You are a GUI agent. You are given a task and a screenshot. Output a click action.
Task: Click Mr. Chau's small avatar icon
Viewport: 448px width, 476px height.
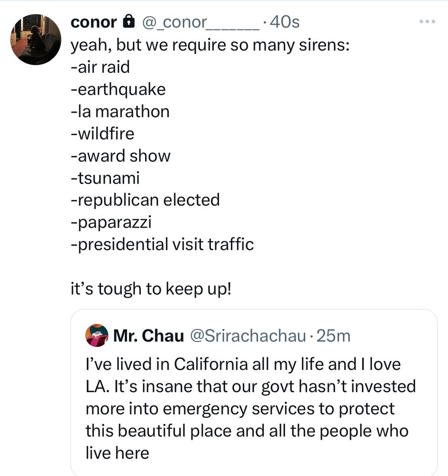click(x=97, y=336)
